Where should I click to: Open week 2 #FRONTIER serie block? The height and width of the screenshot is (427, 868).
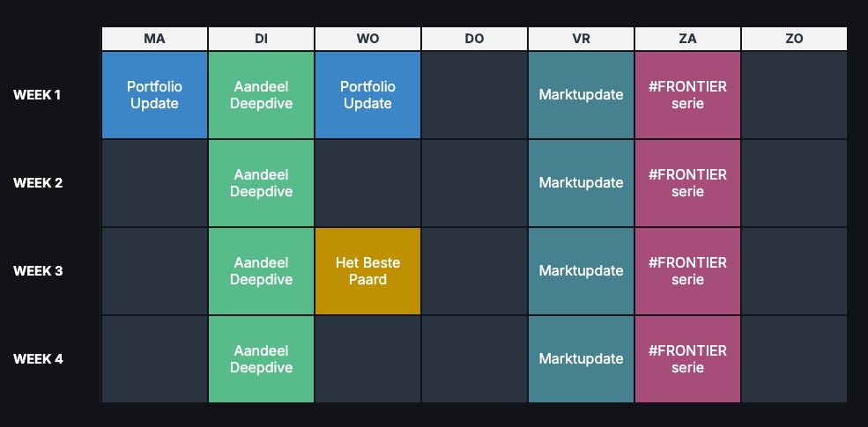(x=687, y=183)
